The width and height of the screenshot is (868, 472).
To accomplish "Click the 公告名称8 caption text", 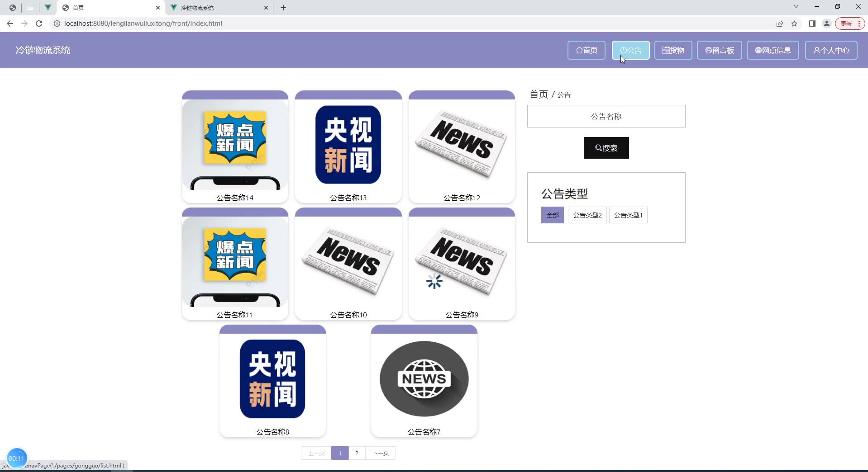I will tap(272, 432).
